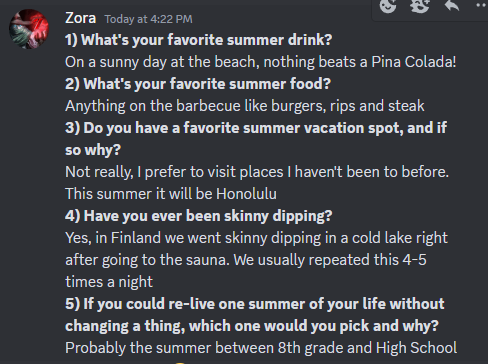Viewport: 488px width, 364px height.
Task: Click the line mentioning Honolulu
Action: tap(171, 194)
